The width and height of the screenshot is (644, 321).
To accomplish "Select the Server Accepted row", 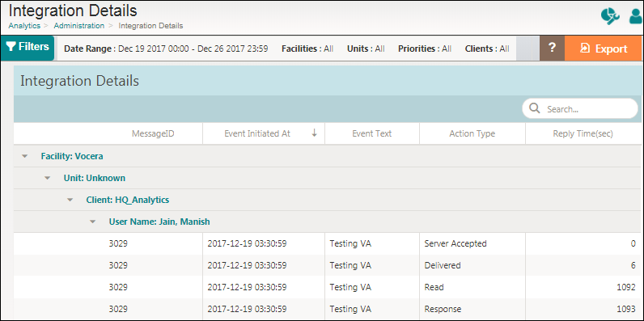I will point(328,243).
